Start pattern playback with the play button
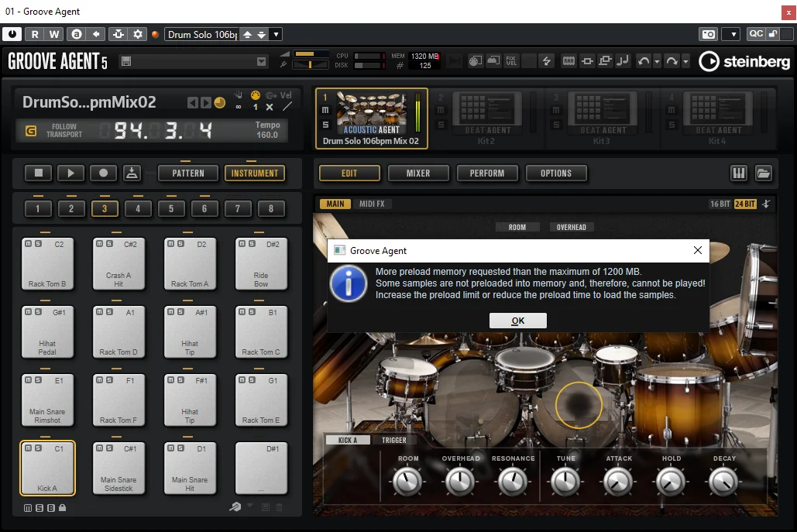The width and height of the screenshot is (797, 532). [70, 173]
